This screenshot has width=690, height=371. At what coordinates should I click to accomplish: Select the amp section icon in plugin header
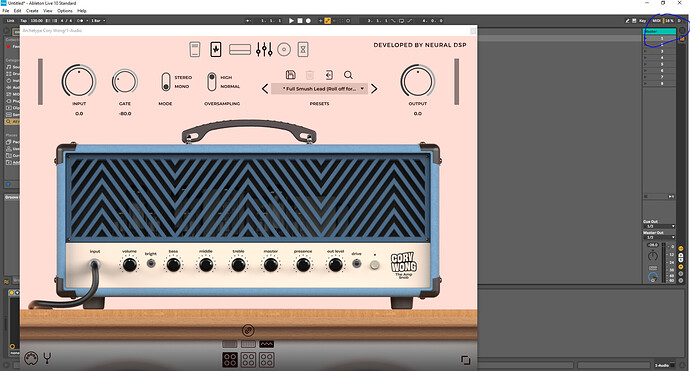coord(216,49)
